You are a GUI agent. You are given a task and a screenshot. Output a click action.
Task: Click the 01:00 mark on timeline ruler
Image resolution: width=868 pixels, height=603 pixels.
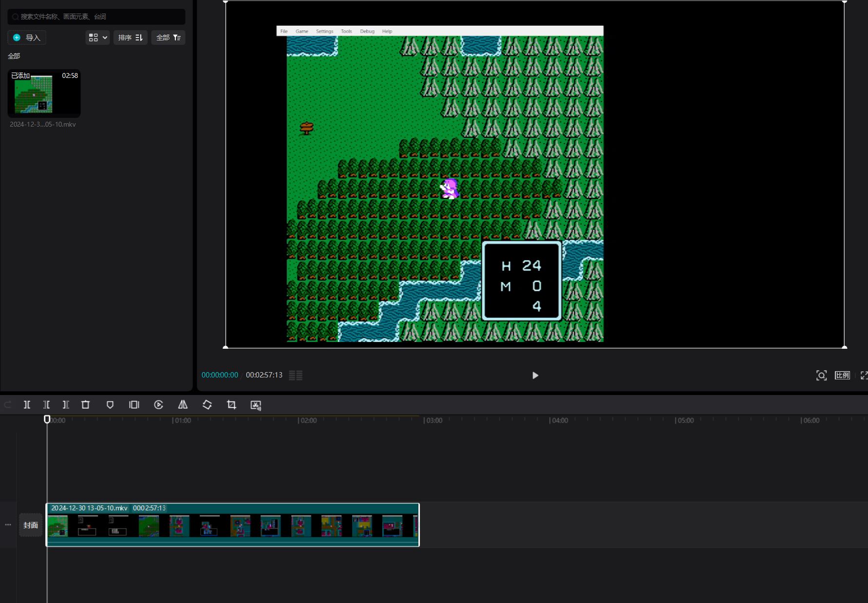tap(183, 420)
